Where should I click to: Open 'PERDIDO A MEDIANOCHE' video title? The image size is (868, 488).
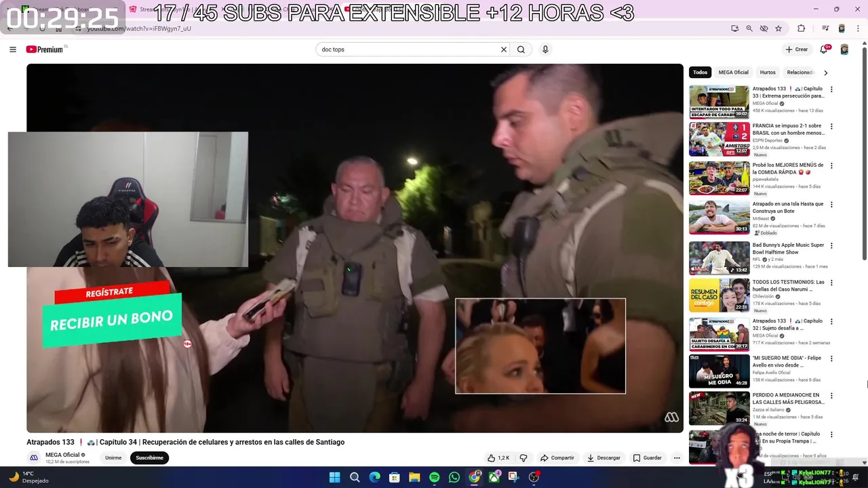(789, 399)
